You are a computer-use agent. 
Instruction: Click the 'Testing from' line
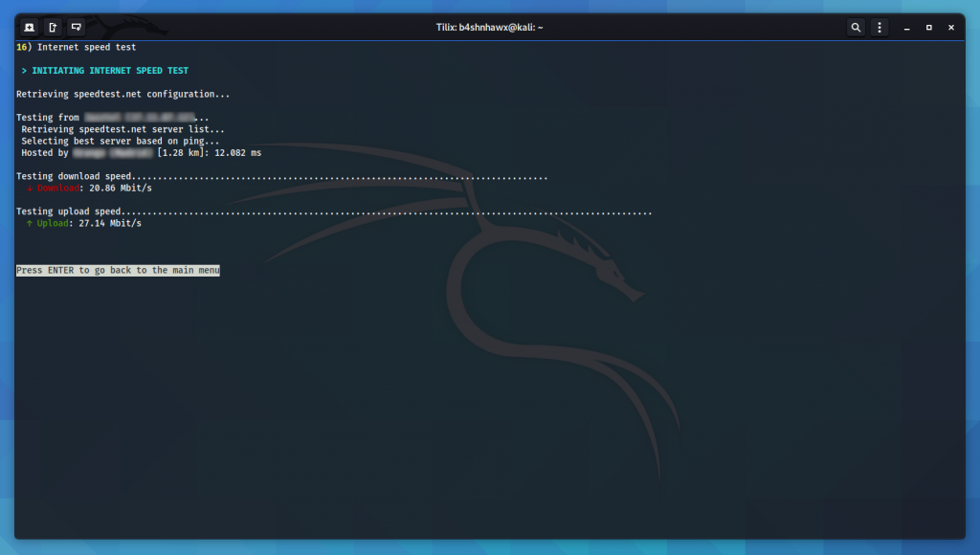tap(113, 118)
